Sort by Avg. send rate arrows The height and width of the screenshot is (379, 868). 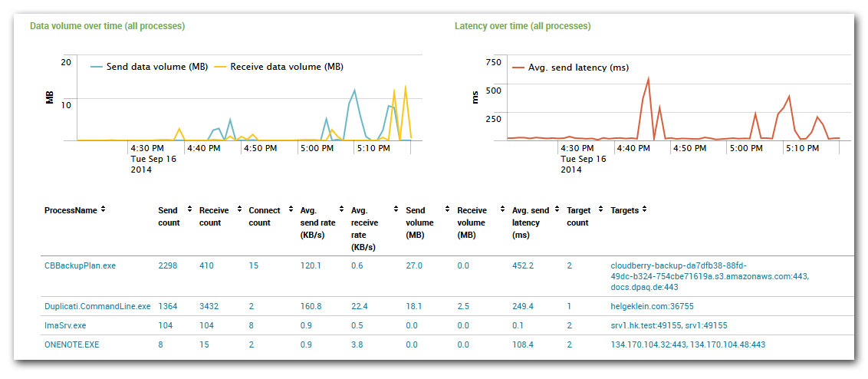click(341, 210)
